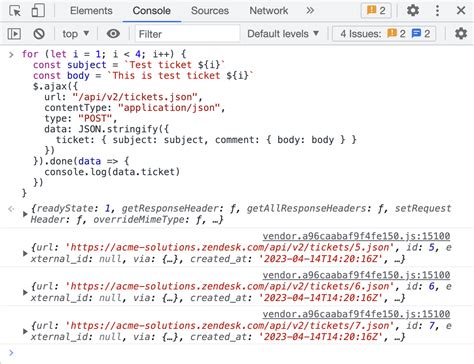Click the 'id: 6' value in log

click(x=420, y=286)
